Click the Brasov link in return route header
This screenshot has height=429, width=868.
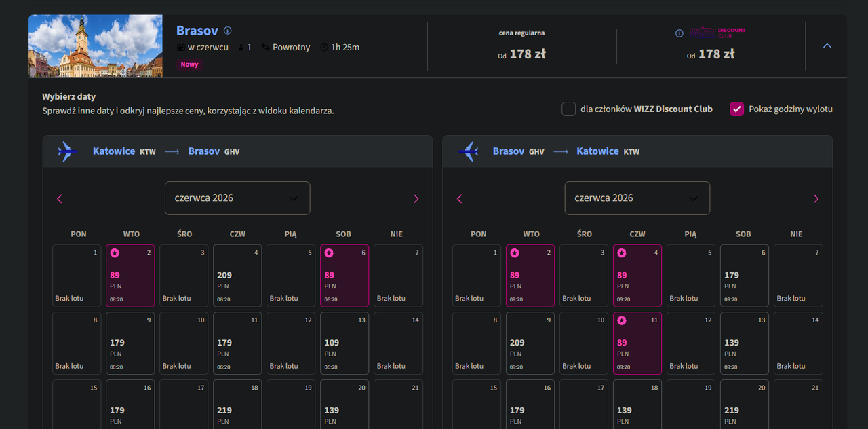click(509, 151)
